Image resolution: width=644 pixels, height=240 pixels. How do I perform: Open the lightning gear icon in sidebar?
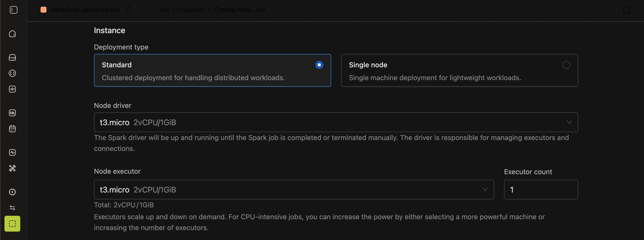pyautogui.click(x=12, y=192)
